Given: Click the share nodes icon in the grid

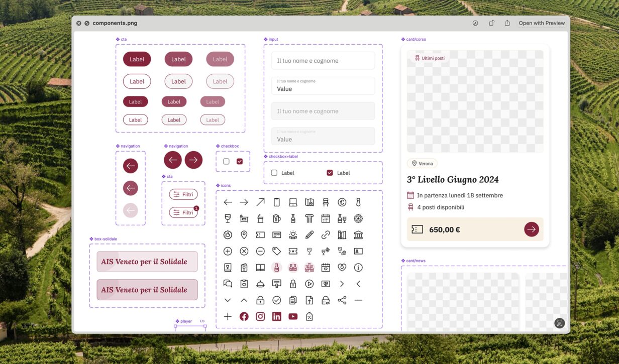Looking at the screenshot, I should click(342, 300).
